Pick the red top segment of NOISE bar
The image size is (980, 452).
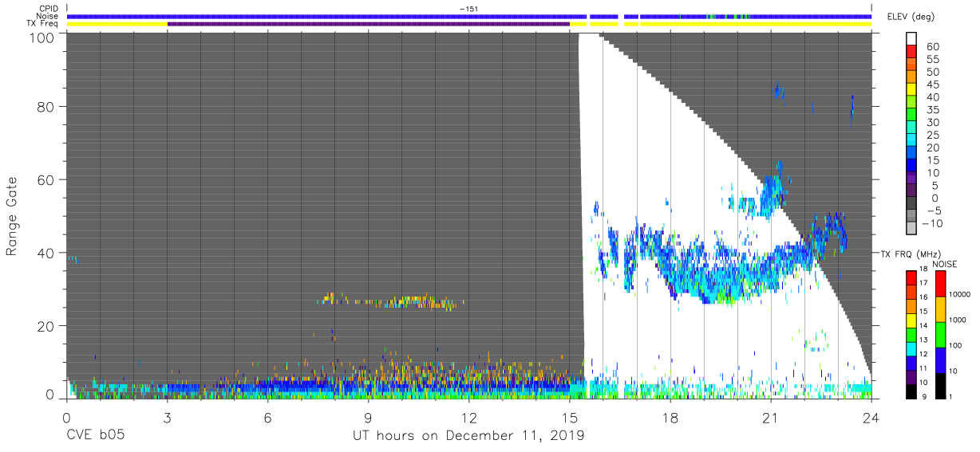coord(940,284)
